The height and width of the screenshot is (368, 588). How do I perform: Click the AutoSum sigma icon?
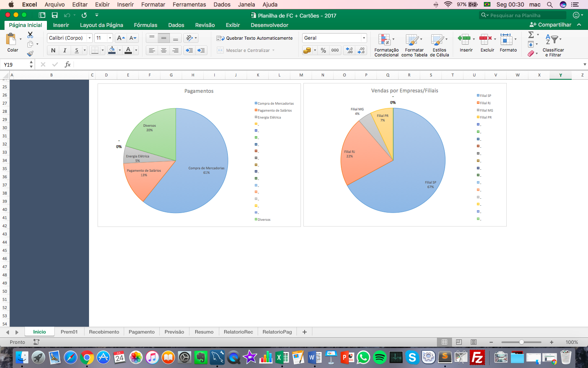(531, 35)
